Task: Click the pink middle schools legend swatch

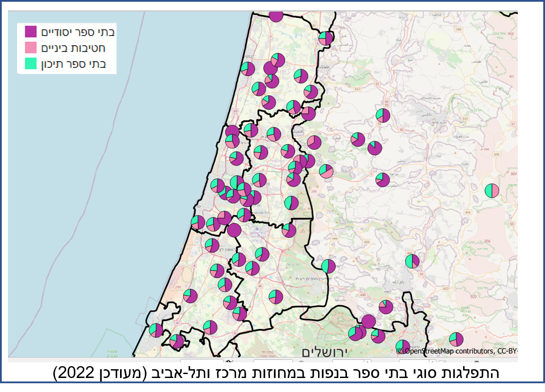Action: coord(31,48)
